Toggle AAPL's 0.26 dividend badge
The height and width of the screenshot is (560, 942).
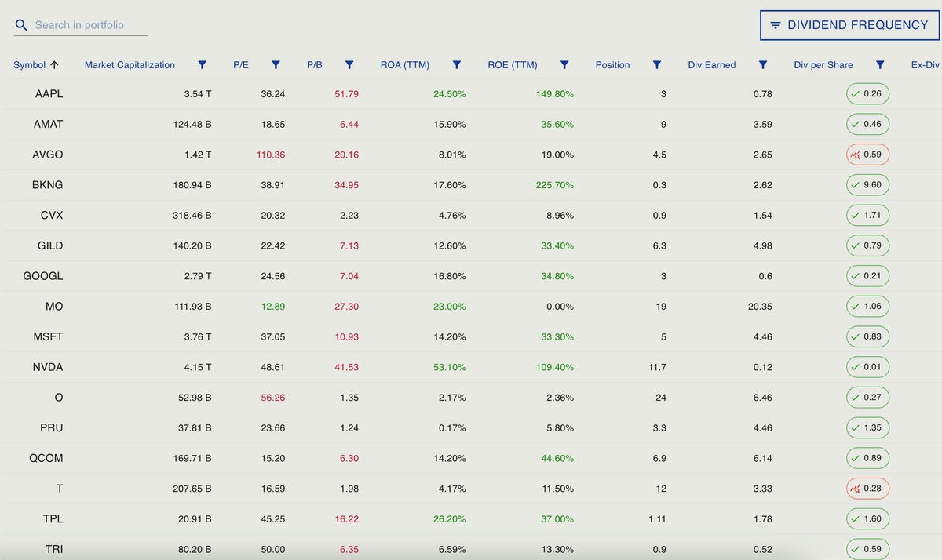867,93
